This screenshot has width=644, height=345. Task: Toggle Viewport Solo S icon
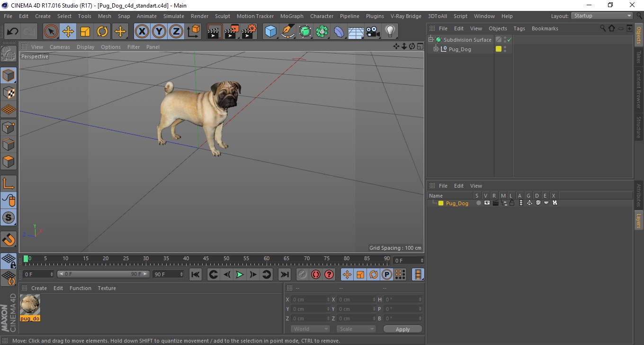tap(9, 218)
